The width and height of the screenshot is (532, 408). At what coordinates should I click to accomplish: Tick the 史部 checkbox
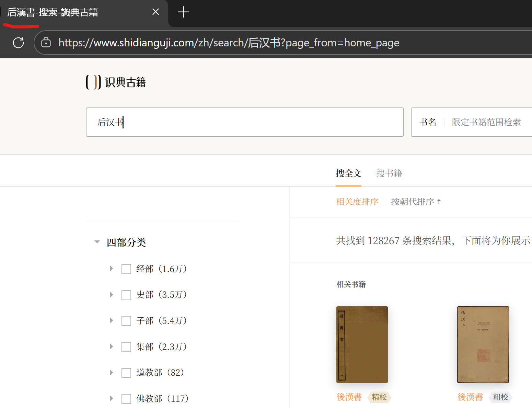[x=126, y=295]
